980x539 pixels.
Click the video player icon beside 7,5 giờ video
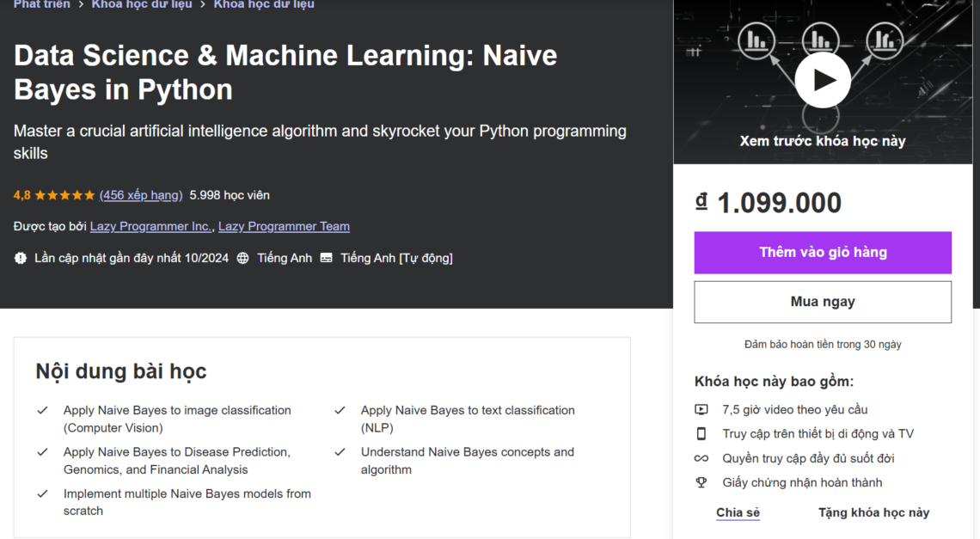click(701, 409)
